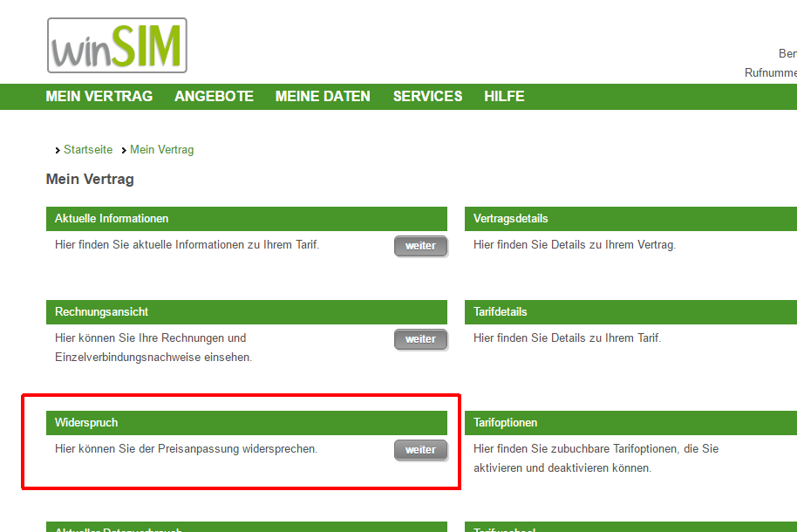This screenshot has width=797, height=532.
Task: Open the HILFE section
Action: pos(504,96)
